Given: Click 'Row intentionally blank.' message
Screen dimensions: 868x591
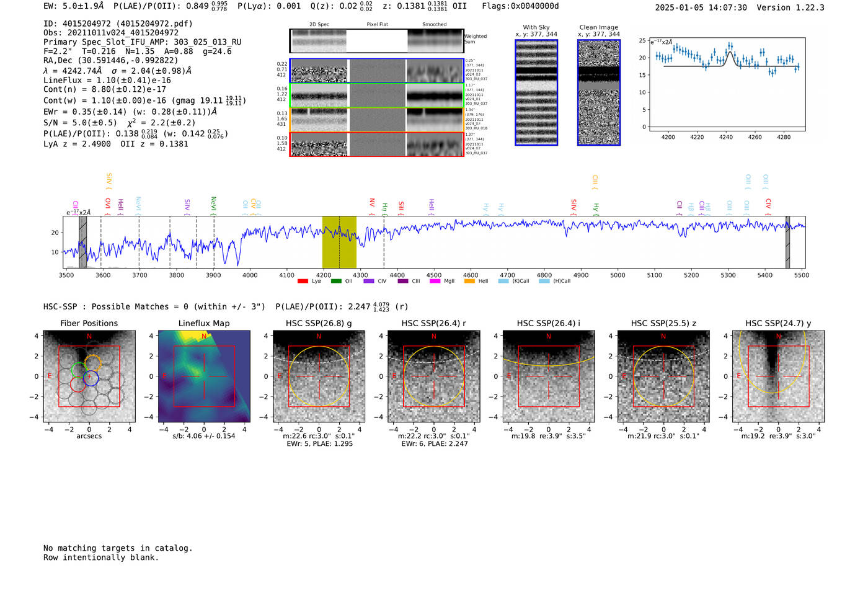Looking at the screenshot, I should pyautogui.click(x=101, y=557).
